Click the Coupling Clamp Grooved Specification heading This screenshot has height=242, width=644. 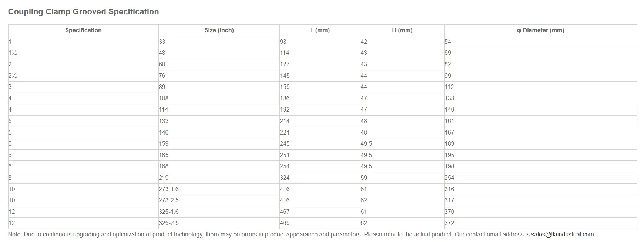[84, 12]
